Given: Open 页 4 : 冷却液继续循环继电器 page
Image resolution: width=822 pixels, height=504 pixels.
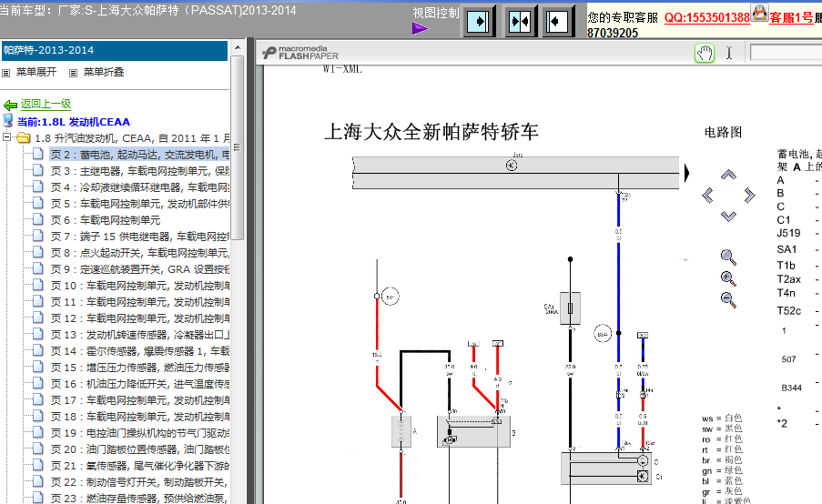Looking at the screenshot, I should coord(139,187).
